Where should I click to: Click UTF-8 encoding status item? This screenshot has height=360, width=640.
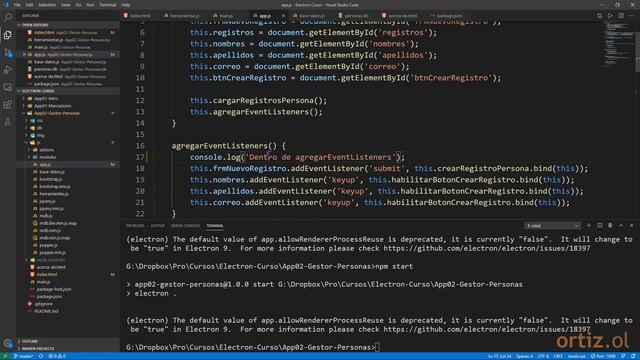543,356
